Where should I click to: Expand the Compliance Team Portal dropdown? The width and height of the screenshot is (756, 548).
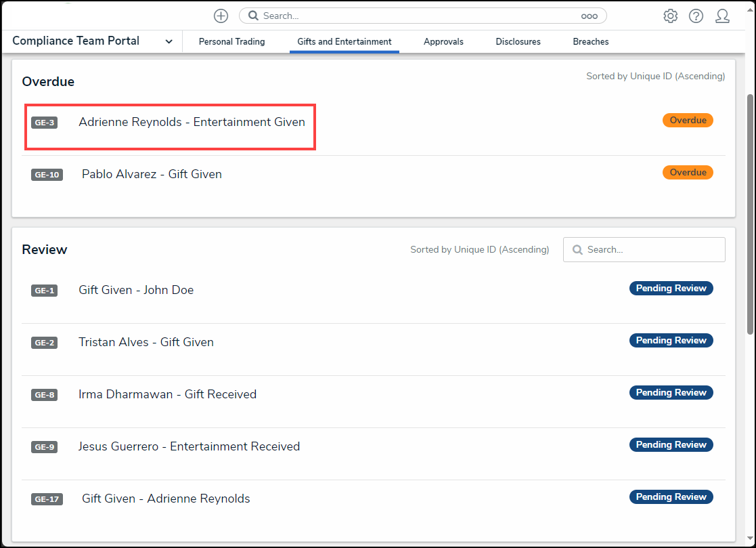(169, 41)
